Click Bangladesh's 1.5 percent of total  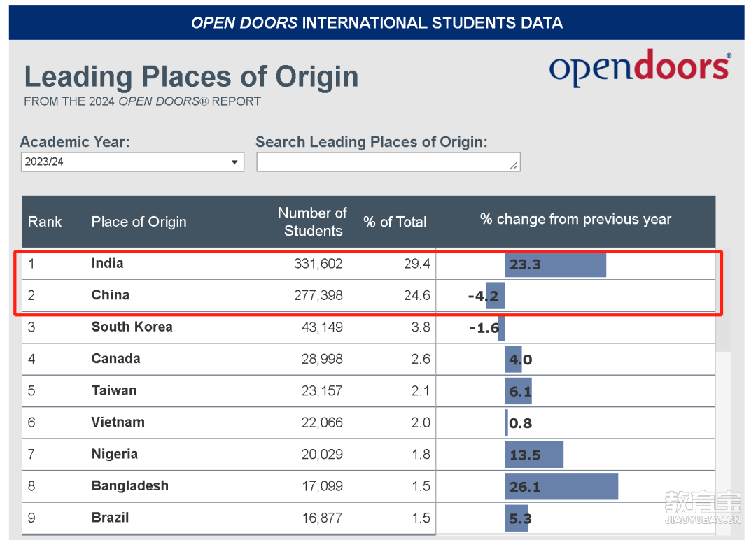[x=421, y=486]
